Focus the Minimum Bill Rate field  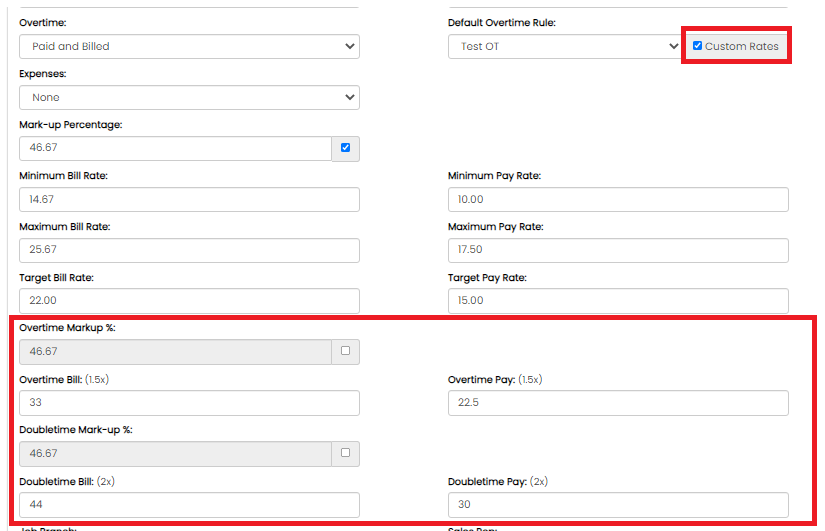pyautogui.click(x=189, y=199)
